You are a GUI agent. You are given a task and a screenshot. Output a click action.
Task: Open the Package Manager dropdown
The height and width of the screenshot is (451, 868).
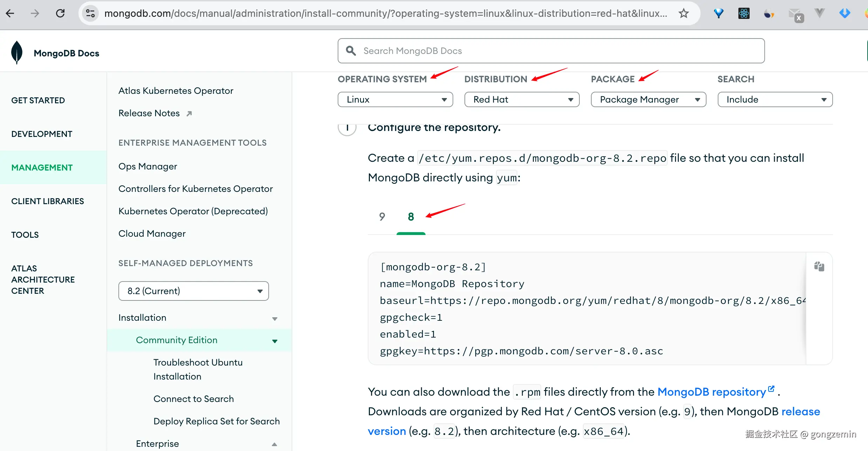pos(648,99)
